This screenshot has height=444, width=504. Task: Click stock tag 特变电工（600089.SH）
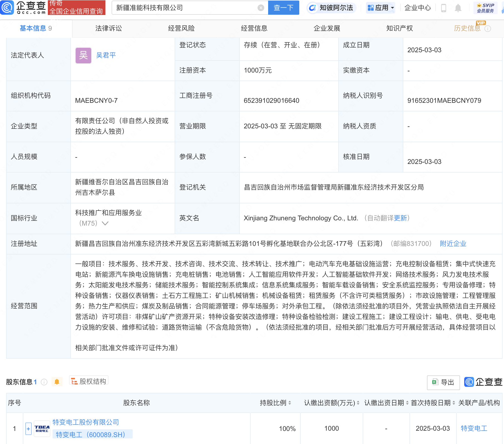92,435
